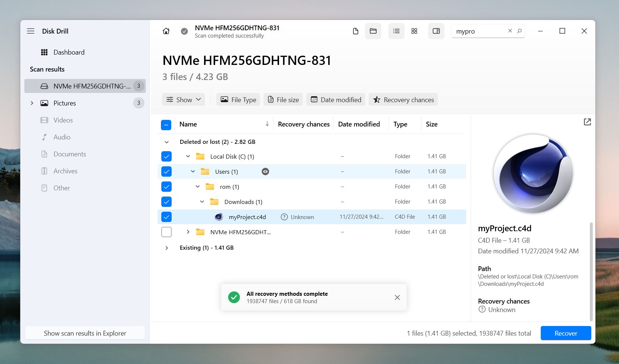The image size is (619, 364).
Task: Toggle the preview side panel icon
Action: pos(436,31)
